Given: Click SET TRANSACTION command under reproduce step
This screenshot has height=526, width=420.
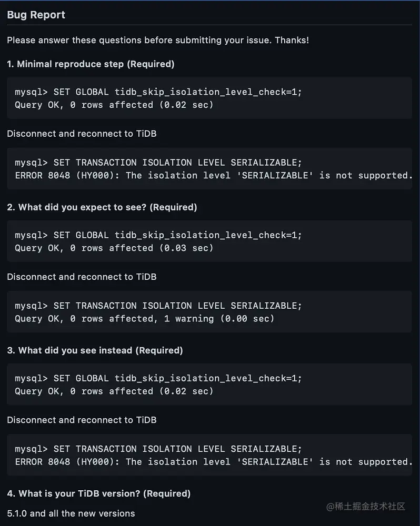Looking at the screenshot, I should pos(158,163).
